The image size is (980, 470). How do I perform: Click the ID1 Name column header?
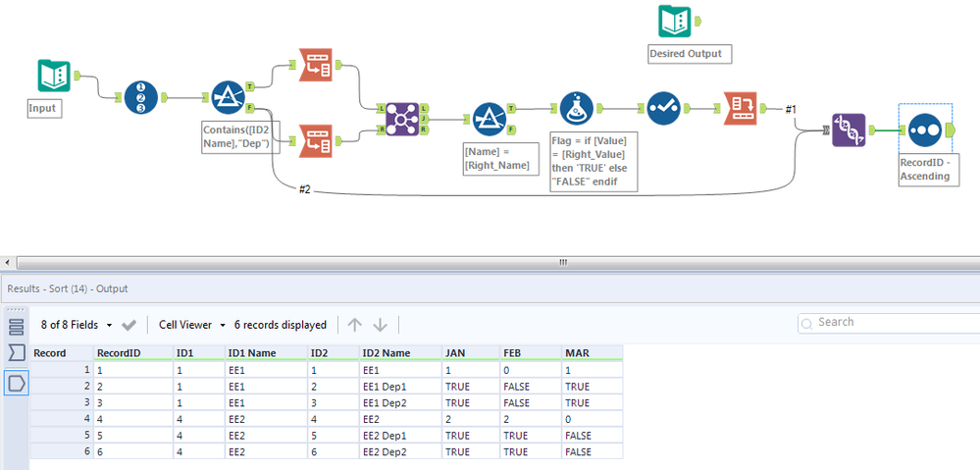(x=266, y=353)
